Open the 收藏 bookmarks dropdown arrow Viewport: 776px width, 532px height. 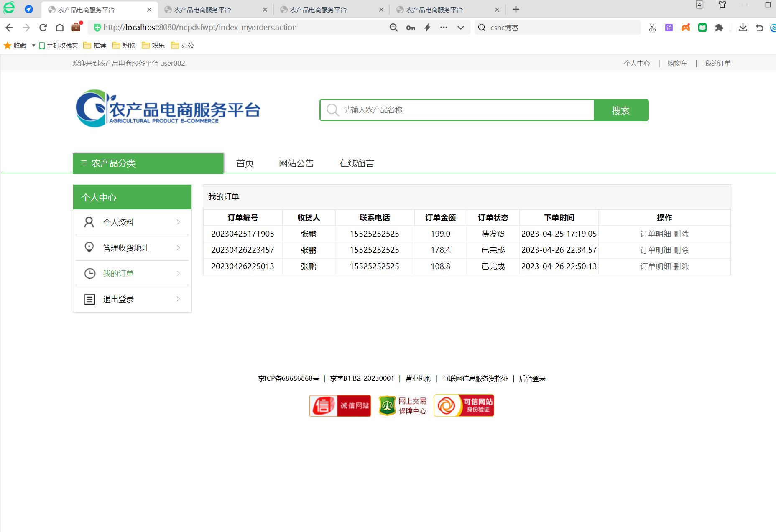34,45
